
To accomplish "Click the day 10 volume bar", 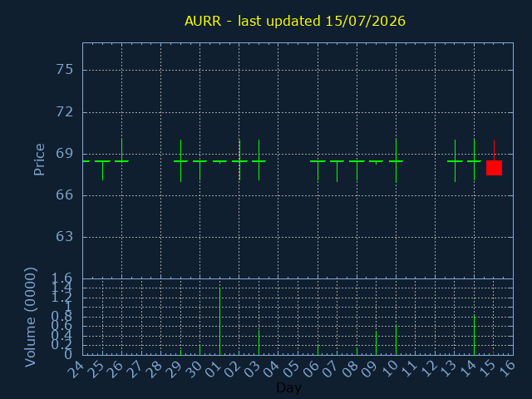I will (x=396, y=340).
